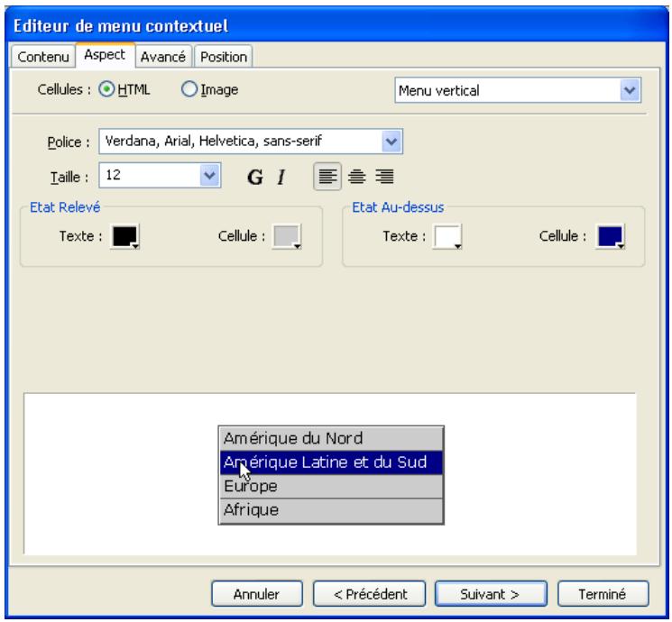Image resolution: width=672 pixels, height=622 pixels.
Task: Click the Amérique Latine et du Sud item
Action: click(x=331, y=462)
